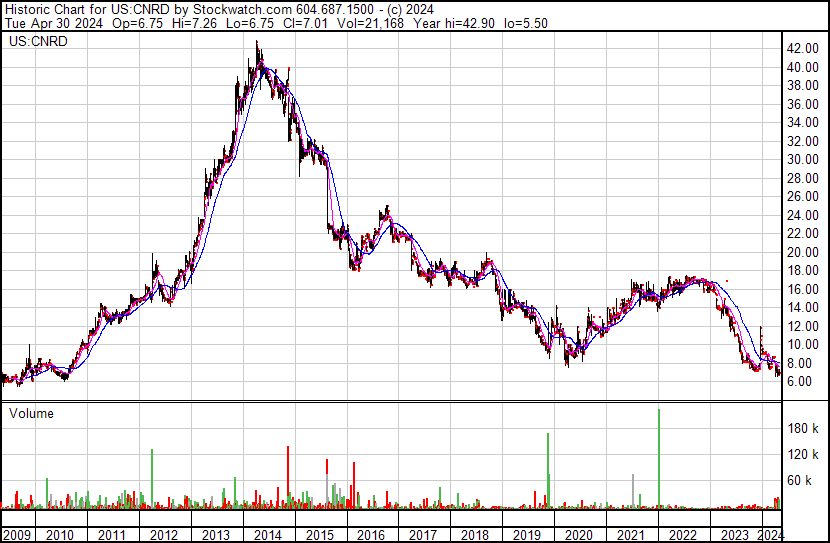Click the 2016 year label on the time axis
This screenshot has width=830, height=543.
tap(369, 535)
